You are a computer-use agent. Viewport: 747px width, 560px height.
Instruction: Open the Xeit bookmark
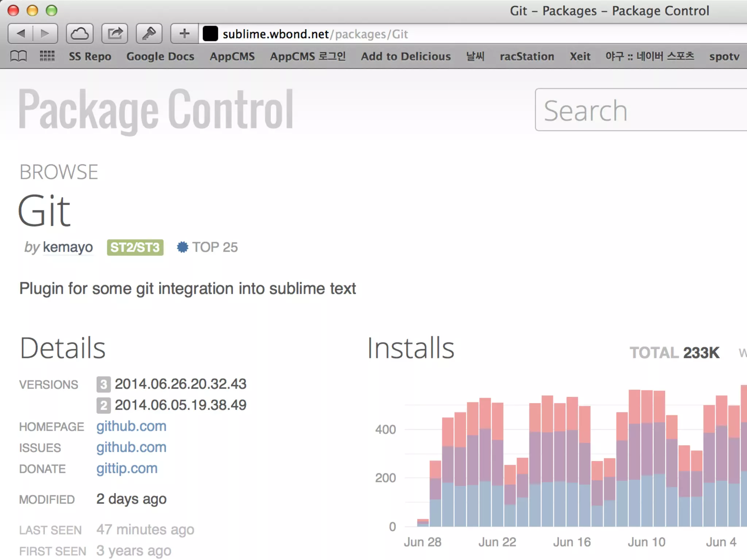[x=580, y=57]
